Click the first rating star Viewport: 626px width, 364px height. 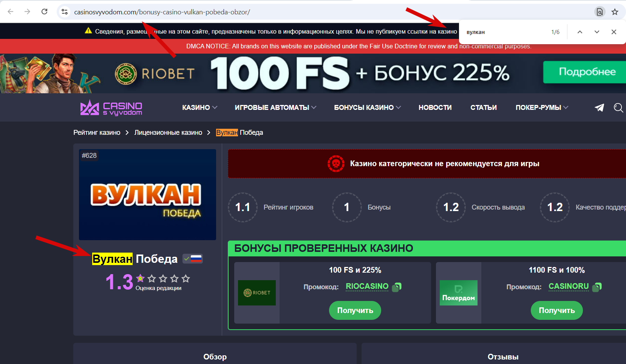141,279
